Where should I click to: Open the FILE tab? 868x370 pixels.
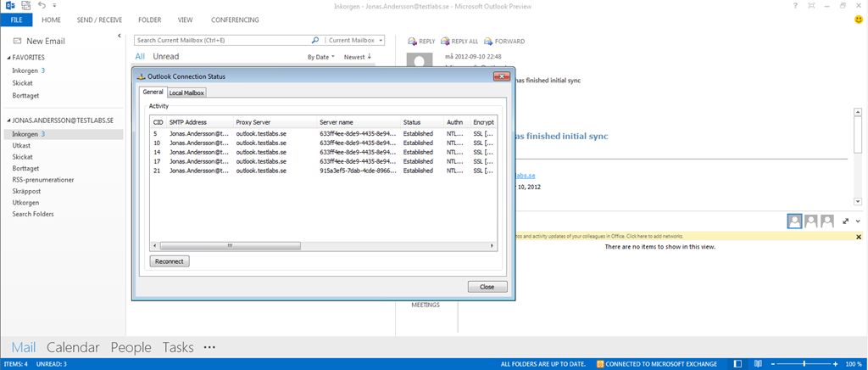pos(17,20)
